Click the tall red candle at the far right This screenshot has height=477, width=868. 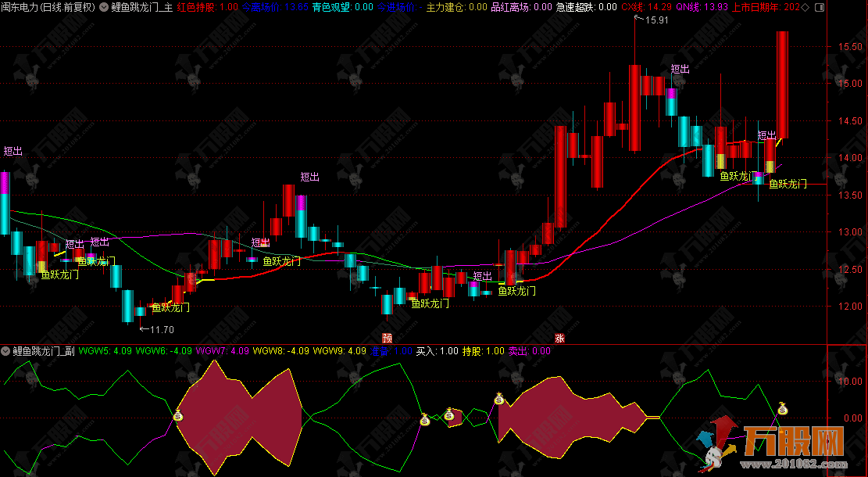click(782, 84)
